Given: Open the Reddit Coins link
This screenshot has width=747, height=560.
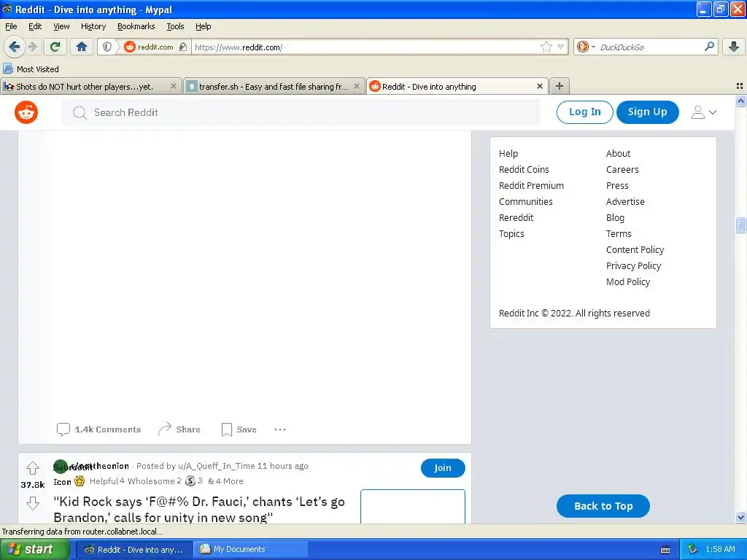Looking at the screenshot, I should tap(524, 169).
